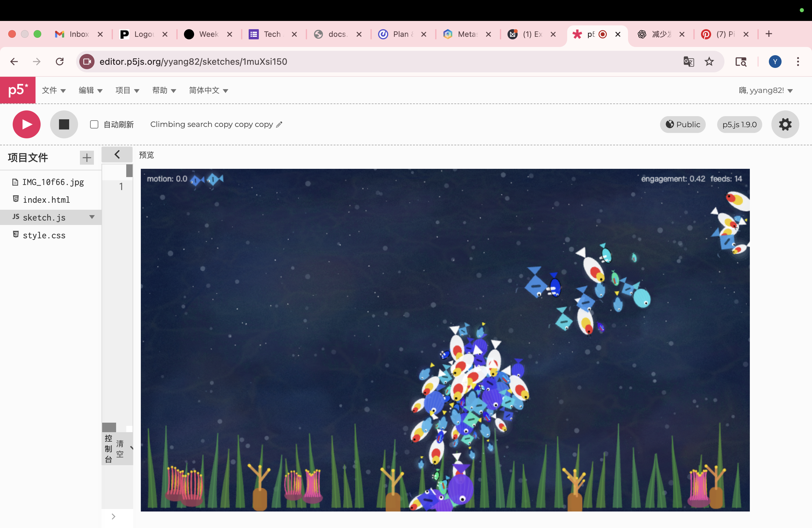The width and height of the screenshot is (812, 528).
Task: Open the 编辑 menu
Action: [x=90, y=90]
